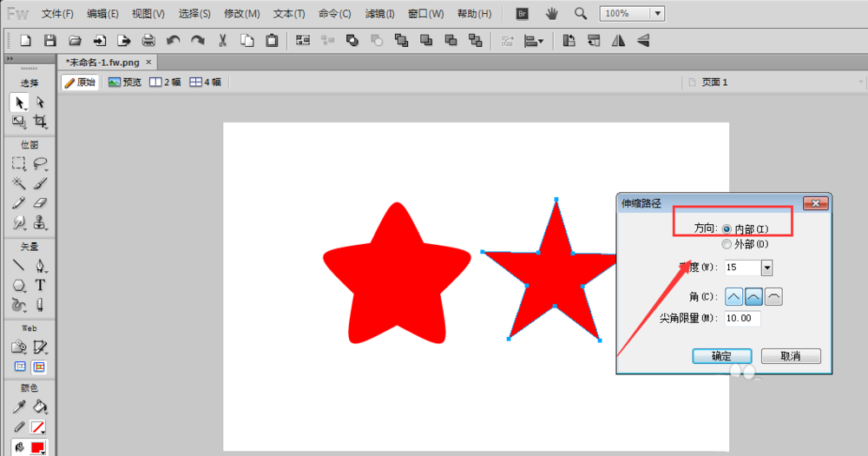Viewport: 868px width, 456px height.
Task: Open the 修改(M) menu
Action: [x=241, y=14]
